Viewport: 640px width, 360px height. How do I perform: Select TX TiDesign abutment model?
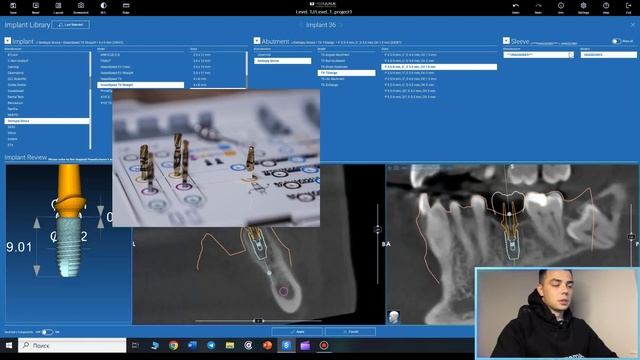pos(347,73)
